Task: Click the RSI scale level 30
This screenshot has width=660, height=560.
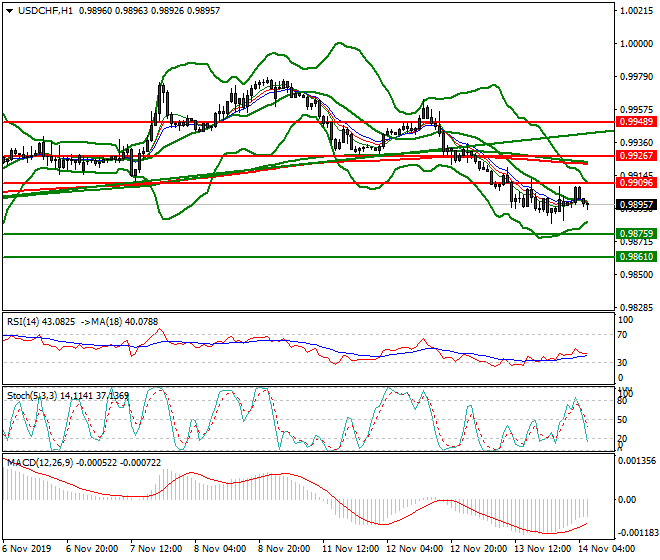Action: [623, 363]
